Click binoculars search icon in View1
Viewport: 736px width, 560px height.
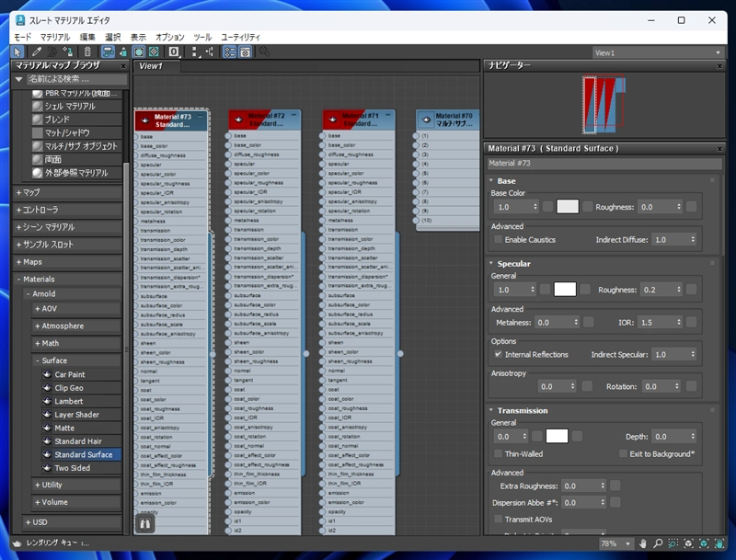(x=145, y=523)
